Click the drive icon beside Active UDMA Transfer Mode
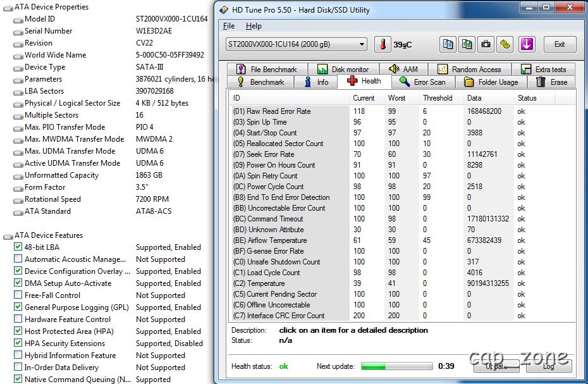The image size is (588, 384). (18, 164)
